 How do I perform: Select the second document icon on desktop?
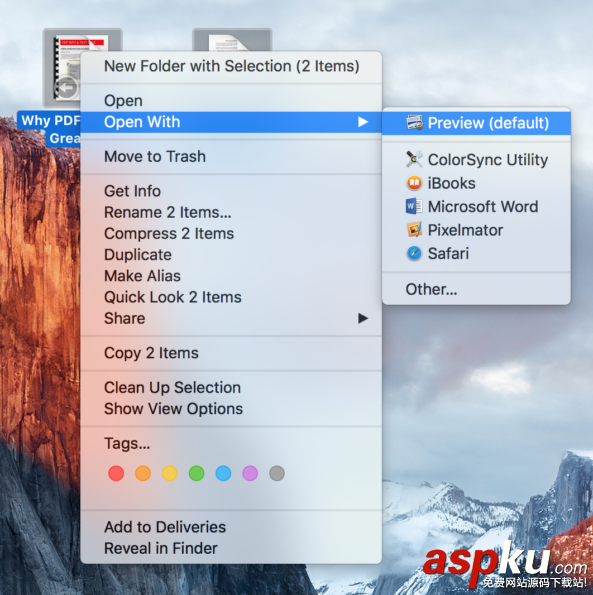click(x=232, y=39)
